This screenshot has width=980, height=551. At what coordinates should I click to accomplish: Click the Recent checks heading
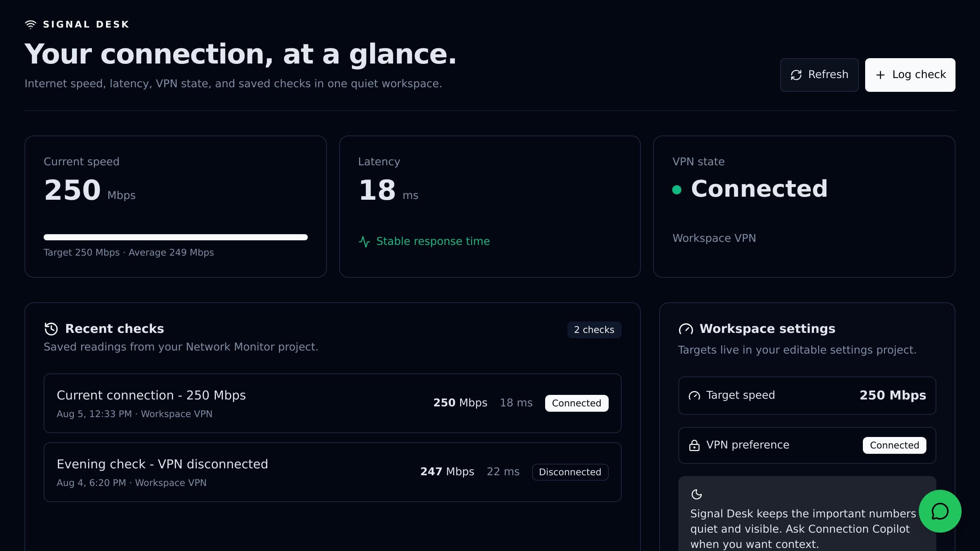point(114,329)
